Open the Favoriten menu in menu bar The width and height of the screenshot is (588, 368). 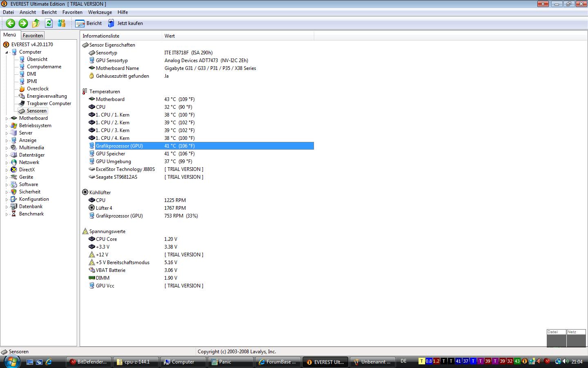pos(72,12)
